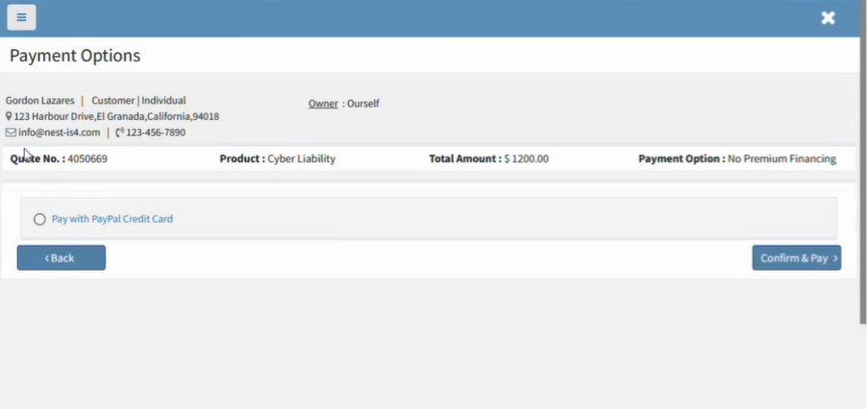Select the PayPal Credit Card radio button

(x=39, y=219)
